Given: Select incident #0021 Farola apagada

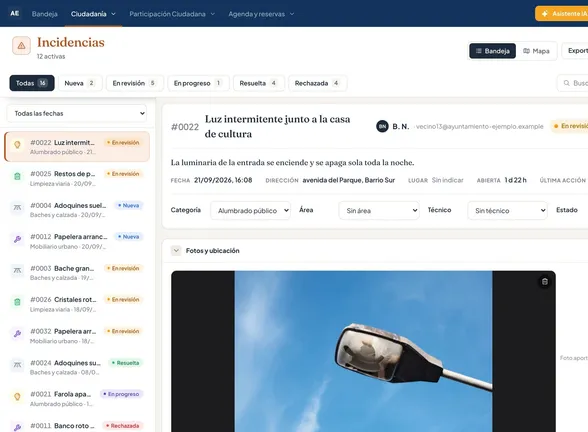Looking at the screenshot, I should (77, 398).
